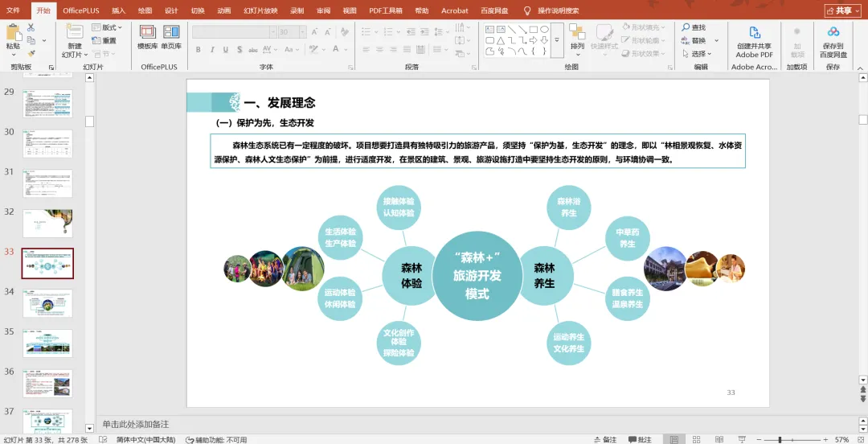Image resolution: width=868 pixels, height=444 pixels.
Task: Expand the shapes gallery more arrow
Action: [557, 40]
